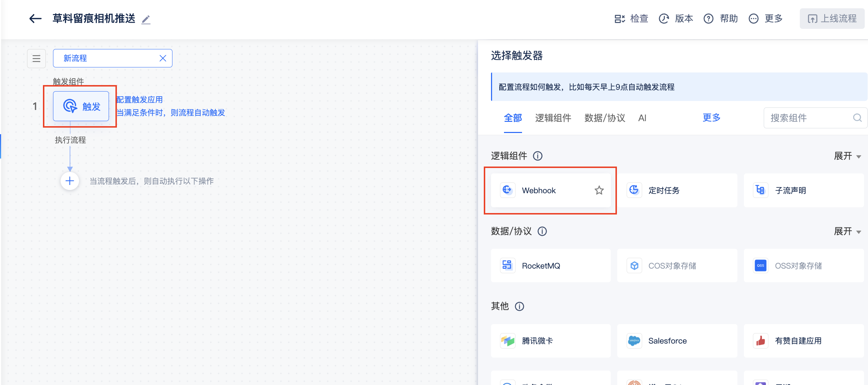This screenshot has height=385, width=868.
Task: Choose the Webhook trigger card
Action: tap(551, 190)
